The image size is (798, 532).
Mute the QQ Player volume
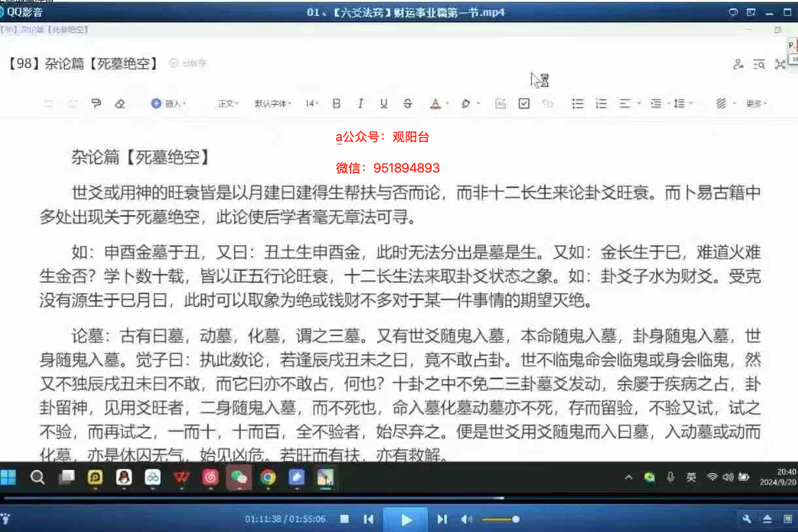466,520
